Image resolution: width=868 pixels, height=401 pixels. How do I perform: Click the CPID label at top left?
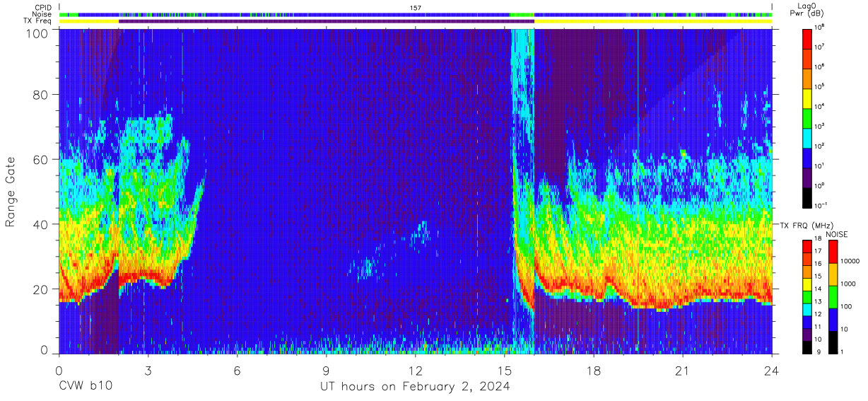click(42, 8)
